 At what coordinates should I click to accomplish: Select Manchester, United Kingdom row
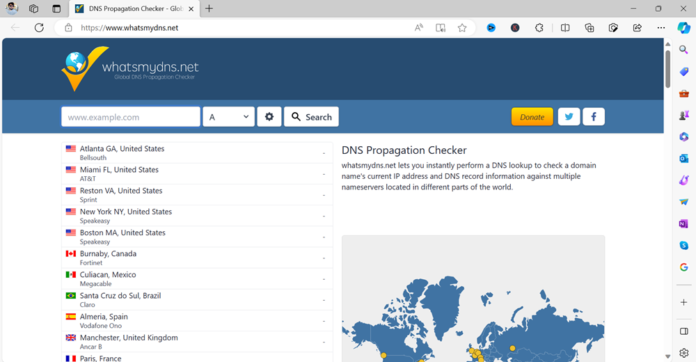click(197, 342)
